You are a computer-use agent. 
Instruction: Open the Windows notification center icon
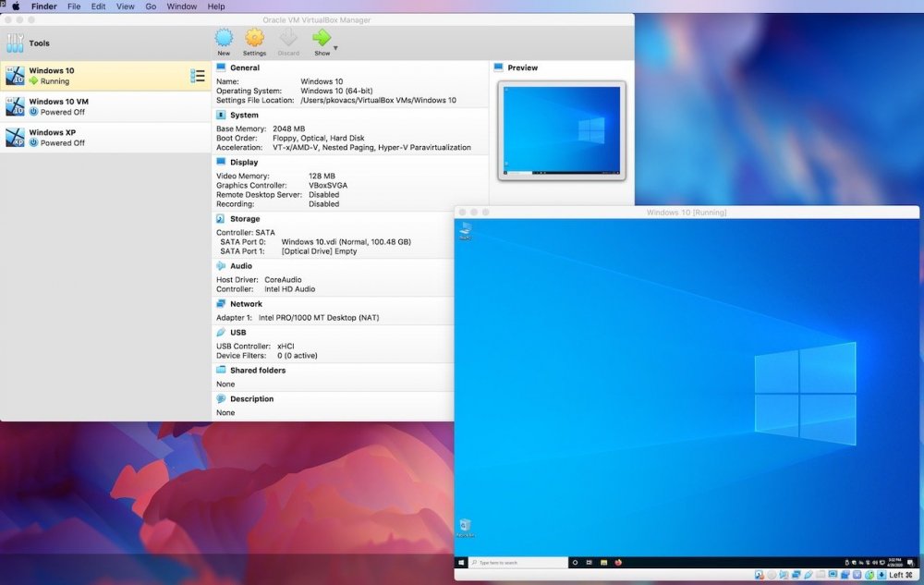pos(911,563)
